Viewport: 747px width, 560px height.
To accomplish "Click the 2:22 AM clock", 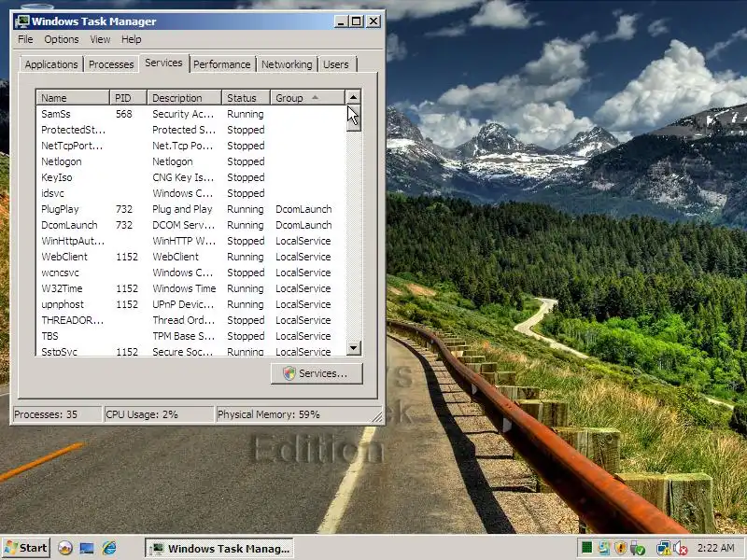I will point(715,548).
